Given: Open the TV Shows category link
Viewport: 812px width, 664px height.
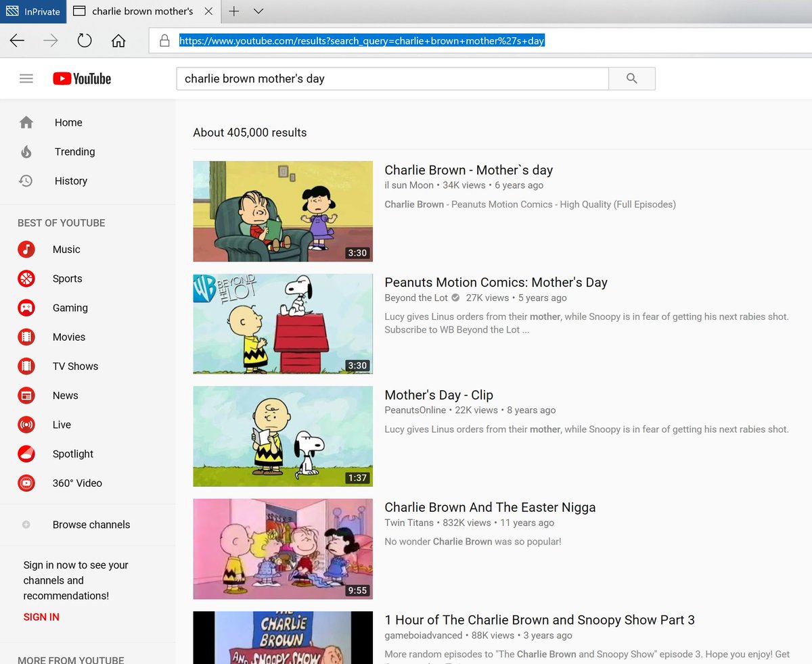Looking at the screenshot, I should click(75, 366).
